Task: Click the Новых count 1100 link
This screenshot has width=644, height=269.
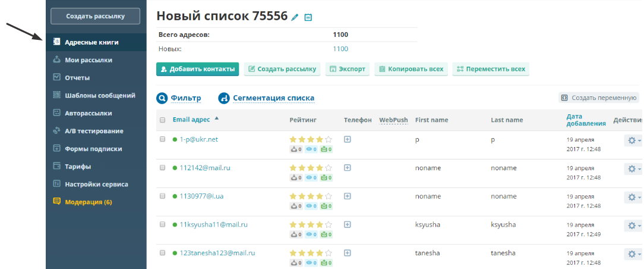Action: pyautogui.click(x=340, y=49)
